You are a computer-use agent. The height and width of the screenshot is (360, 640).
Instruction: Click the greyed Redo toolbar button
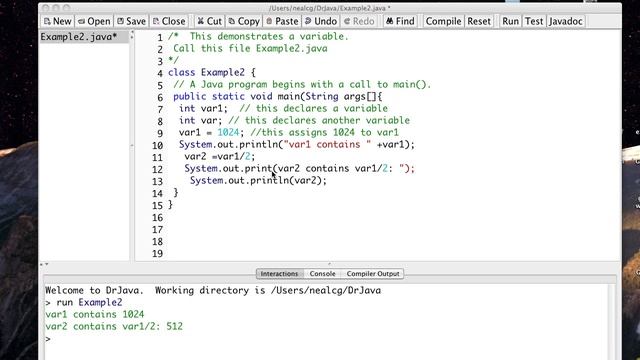click(359, 21)
